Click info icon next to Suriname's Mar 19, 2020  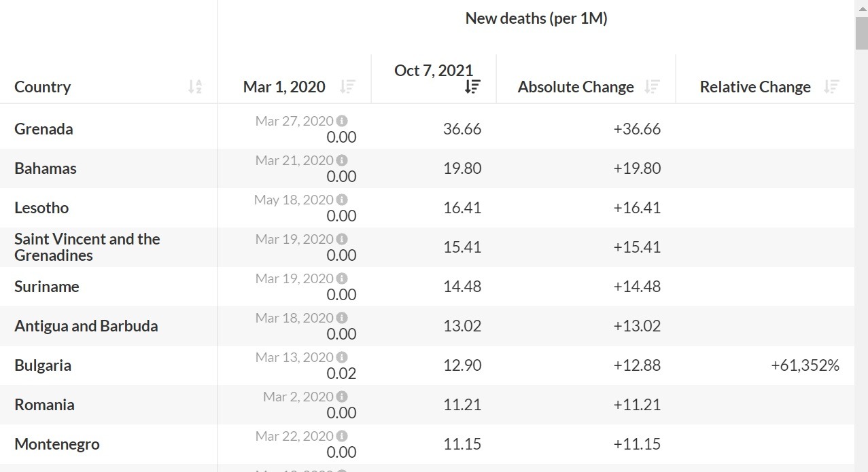pos(342,278)
